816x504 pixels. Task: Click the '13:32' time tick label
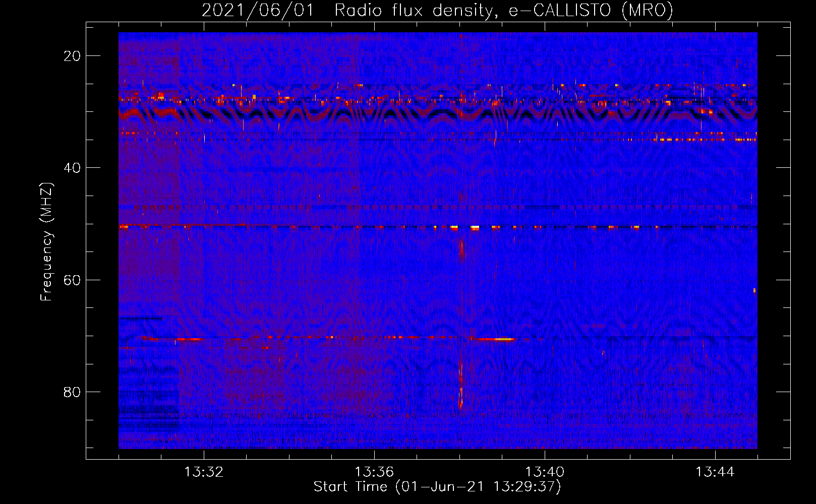point(204,472)
